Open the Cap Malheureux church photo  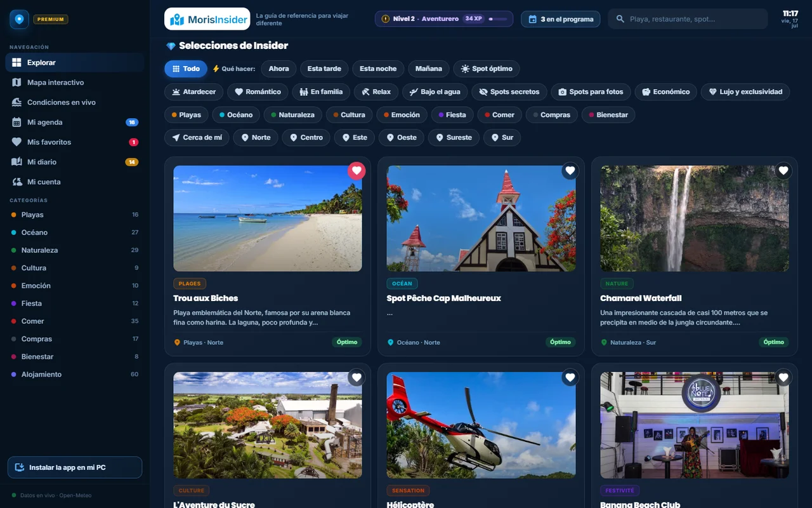click(x=481, y=218)
